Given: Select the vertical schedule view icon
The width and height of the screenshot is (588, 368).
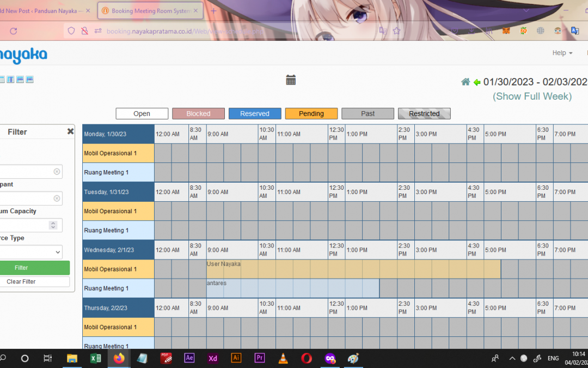Looking at the screenshot, I should pyautogui.click(x=10, y=79).
